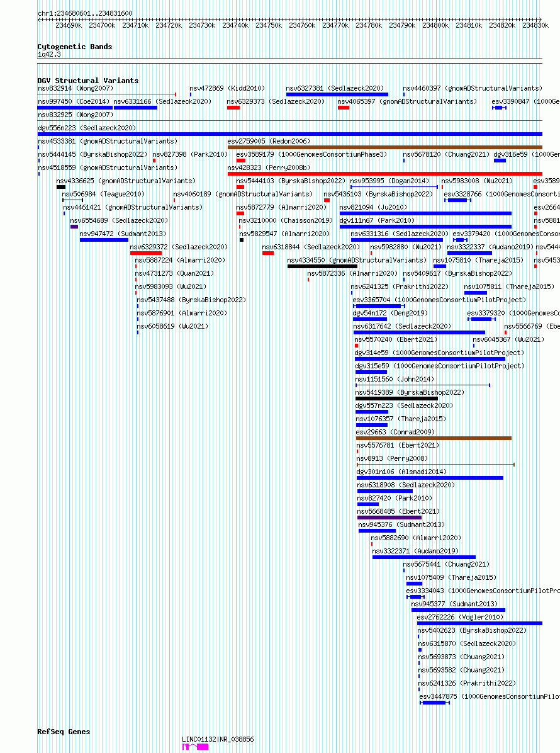Click the black nsv4336625 feature bar
560x753 pixels.
tap(61, 187)
